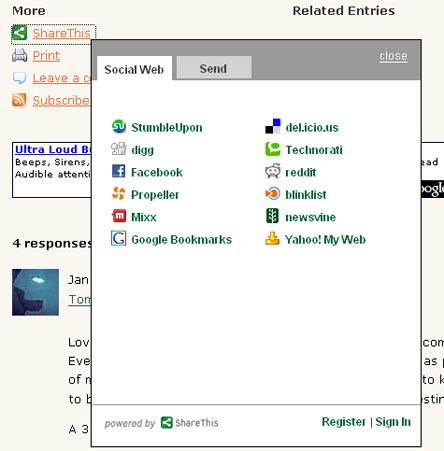Click the del.icio.us icon
Image resolution: width=444 pixels, height=451 pixels.
click(x=273, y=127)
